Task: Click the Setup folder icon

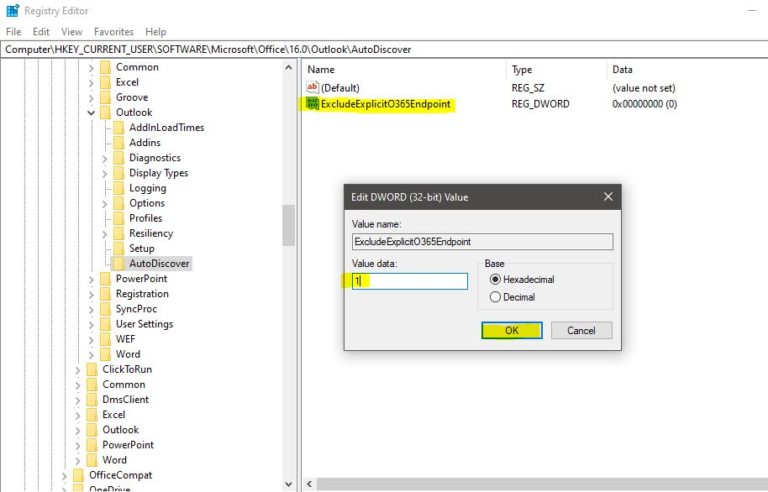Action: tap(119, 248)
